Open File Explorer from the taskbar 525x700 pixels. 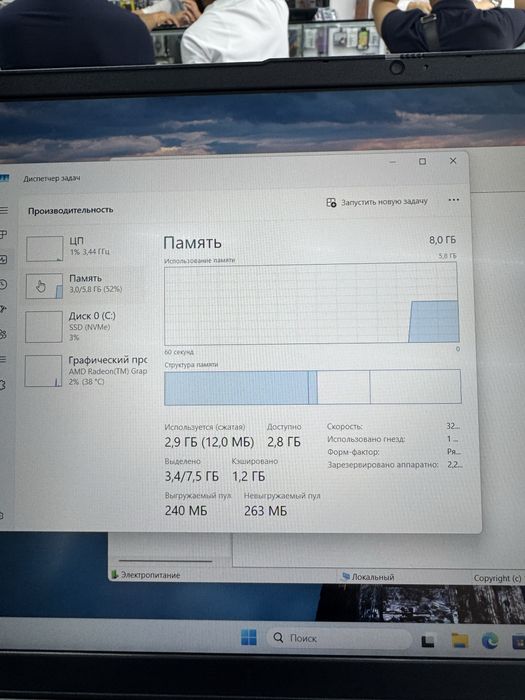pos(460,641)
